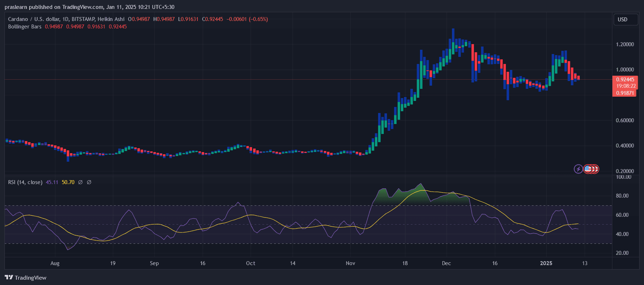Viewport: 644px width, 285px height.
Task: Click the 1.20000 level on price axis
Action: 625,44
